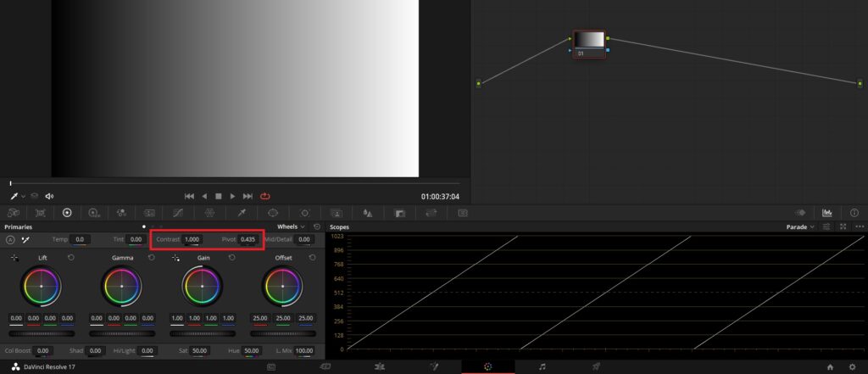This screenshot has width=868, height=374.
Task: Click the white balance picker icon
Action: 25,240
